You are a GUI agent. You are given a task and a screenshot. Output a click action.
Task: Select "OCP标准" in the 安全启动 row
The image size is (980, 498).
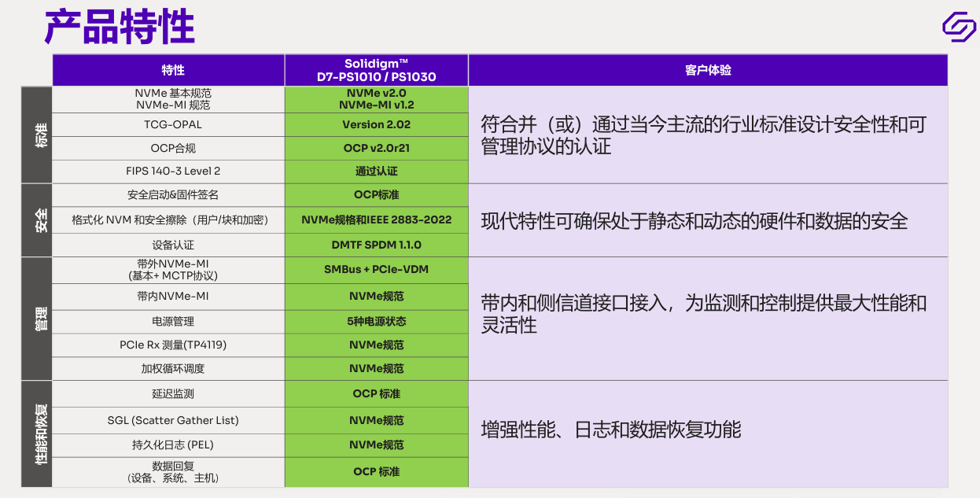click(376, 195)
